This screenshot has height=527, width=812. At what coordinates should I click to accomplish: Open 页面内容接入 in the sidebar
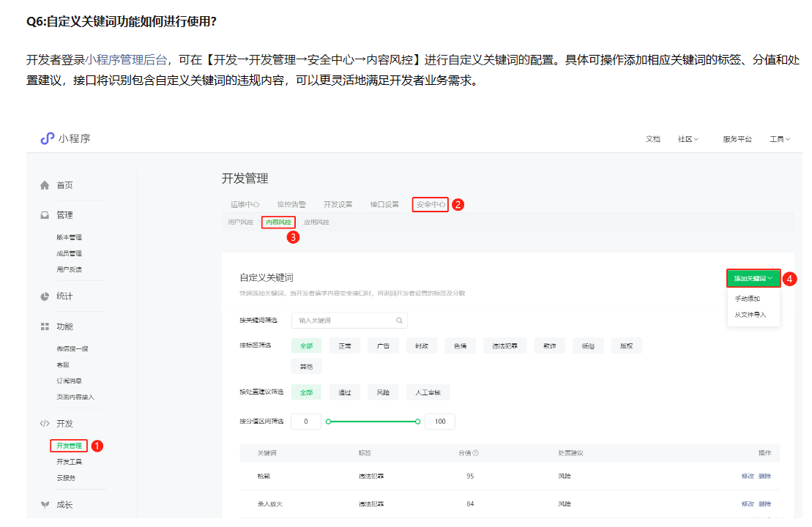[75, 397]
